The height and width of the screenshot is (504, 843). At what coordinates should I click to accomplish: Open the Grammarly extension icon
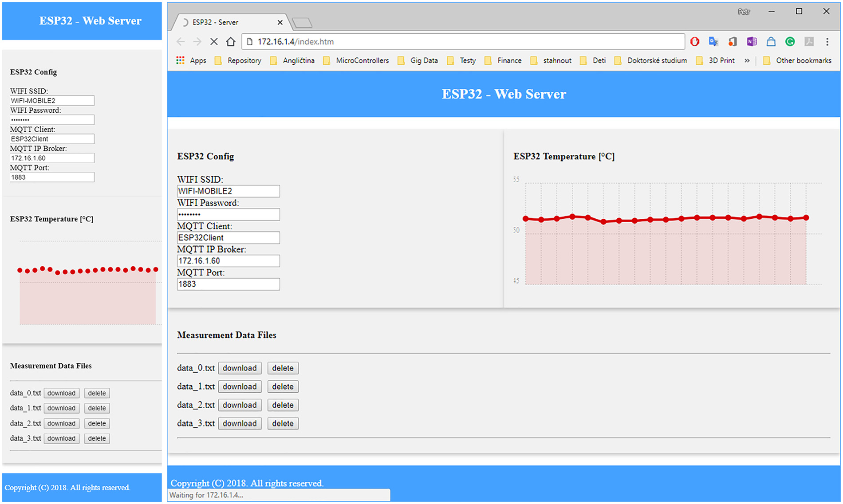(790, 42)
